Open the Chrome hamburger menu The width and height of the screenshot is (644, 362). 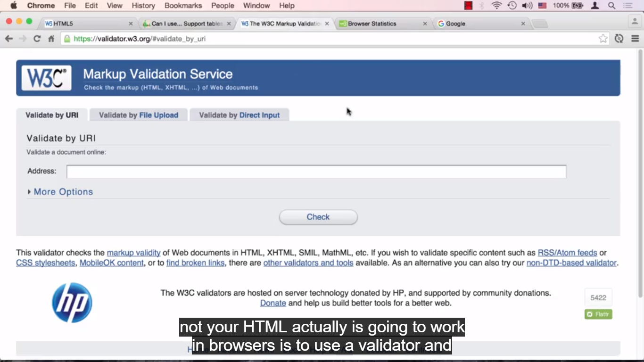(635, 39)
